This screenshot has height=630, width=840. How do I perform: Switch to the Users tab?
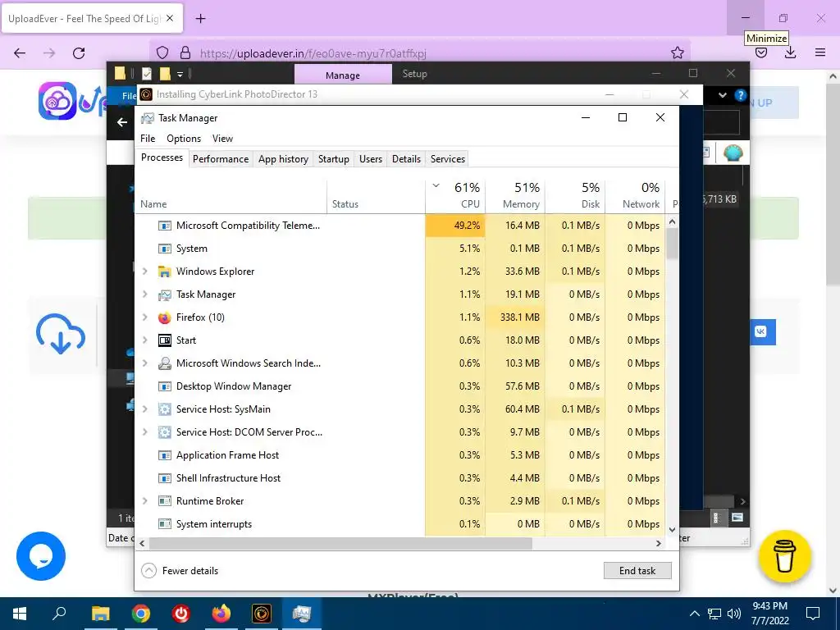coord(371,159)
